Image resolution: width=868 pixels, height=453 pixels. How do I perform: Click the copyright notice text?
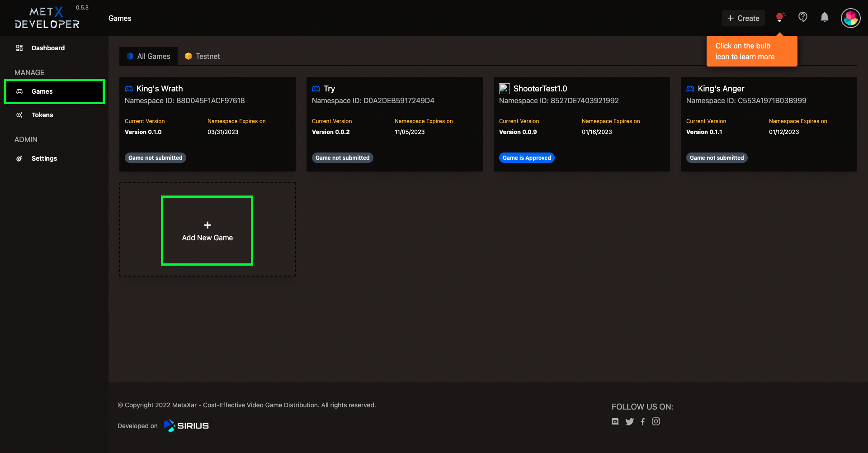click(247, 405)
